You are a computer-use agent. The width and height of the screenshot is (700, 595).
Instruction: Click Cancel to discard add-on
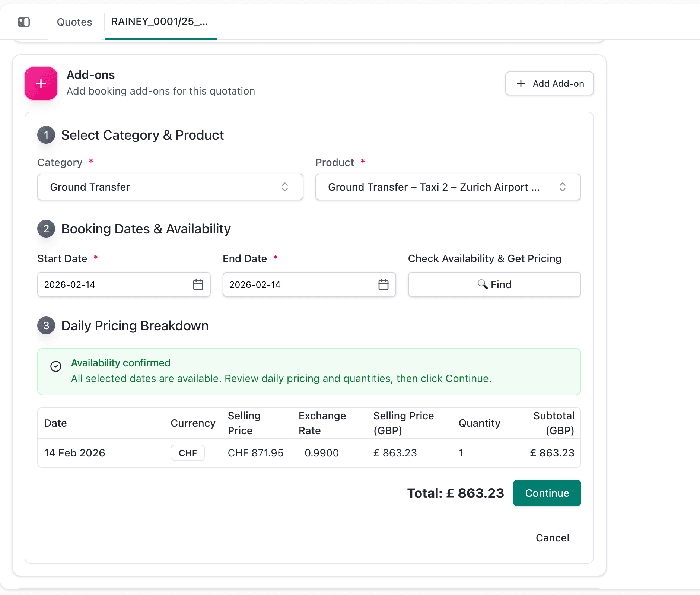coord(553,538)
